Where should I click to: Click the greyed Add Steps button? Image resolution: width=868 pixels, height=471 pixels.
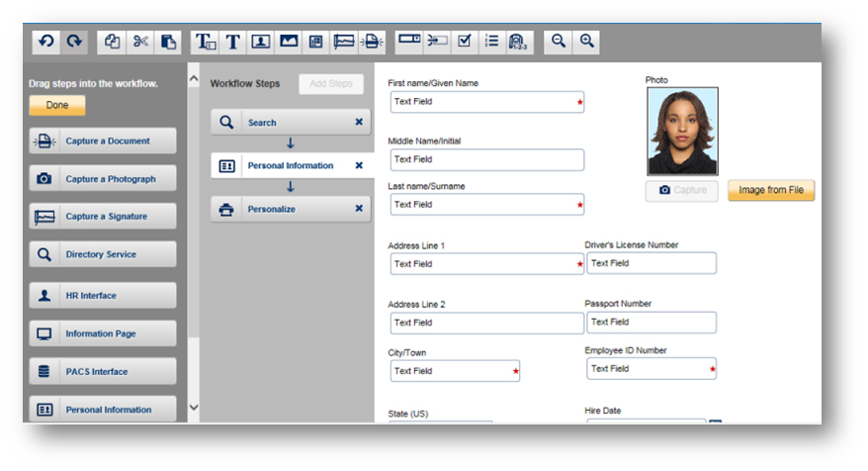pos(331,84)
